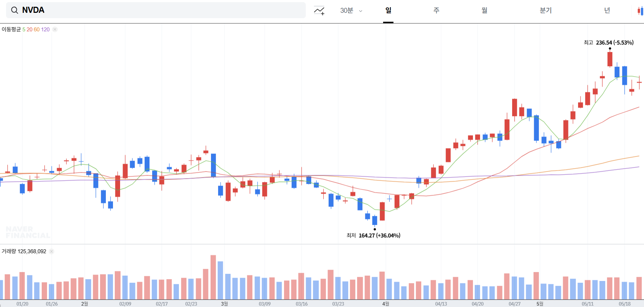Click the 01/26 date axis label

52,304
